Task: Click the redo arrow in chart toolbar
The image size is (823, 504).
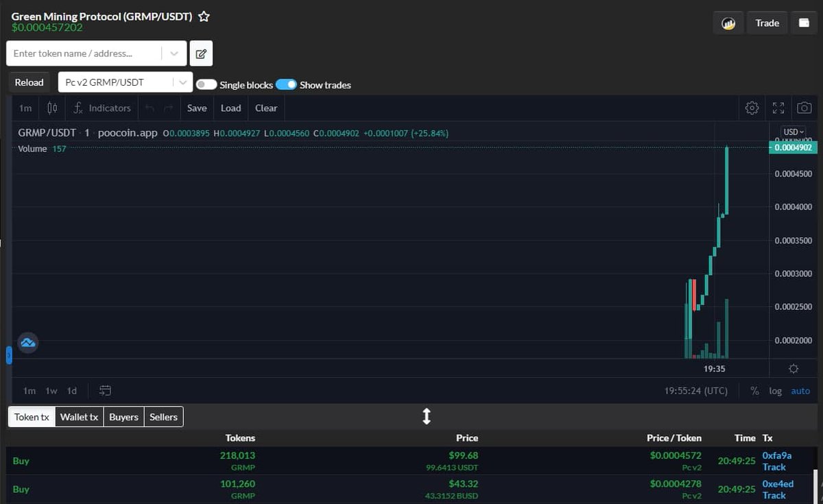Action: point(169,108)
